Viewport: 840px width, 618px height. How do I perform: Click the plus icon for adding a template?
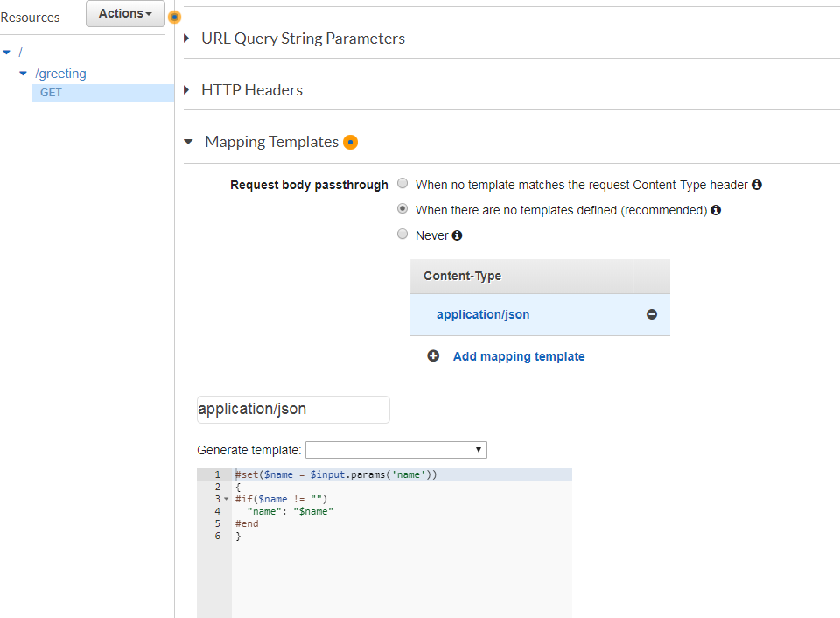pyautogui.click(x=433, y=356)
